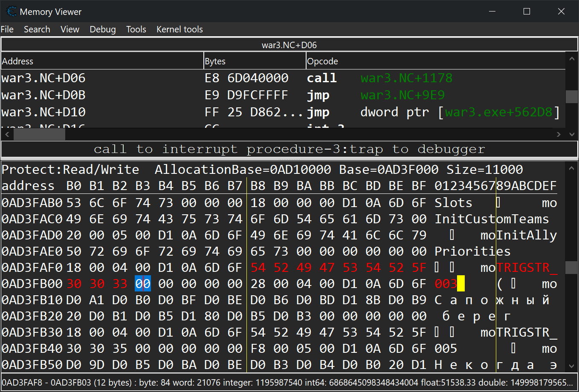Click the red byte 54 in row 0AD3FAF0

[x=258, y=268]
